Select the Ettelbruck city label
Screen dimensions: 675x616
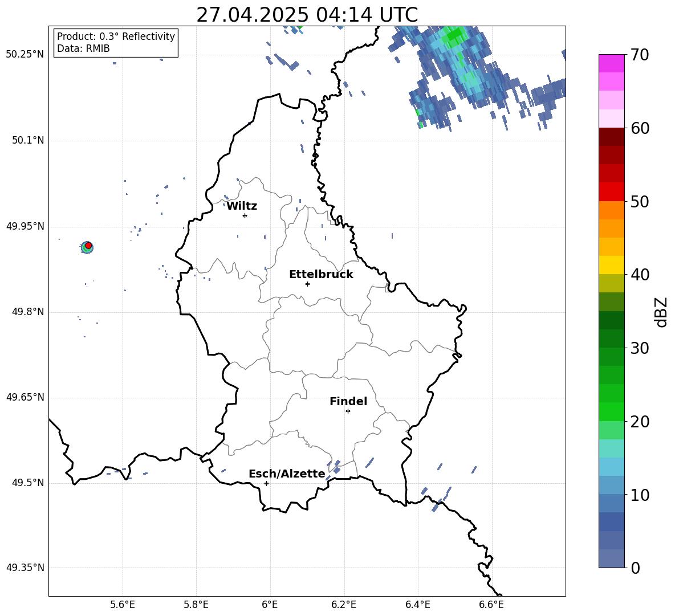pos(321,275)
